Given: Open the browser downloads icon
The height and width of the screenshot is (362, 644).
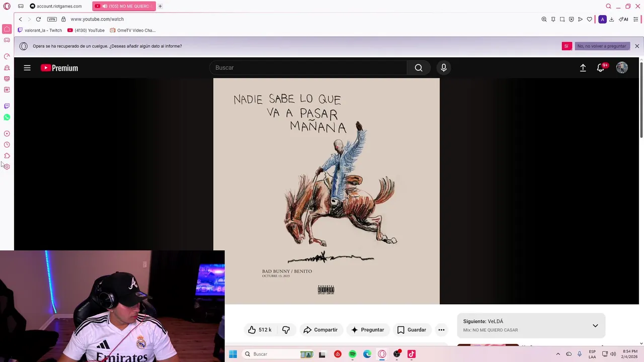Looking at the screenshot, I should pos(611,19).
